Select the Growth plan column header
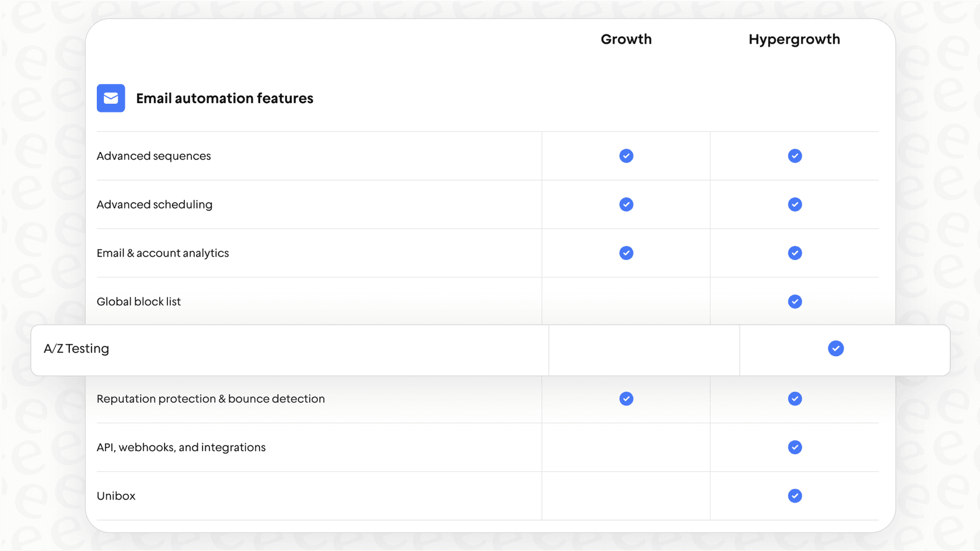The height and width of the screenshot is (551, 980). (626, 39)
